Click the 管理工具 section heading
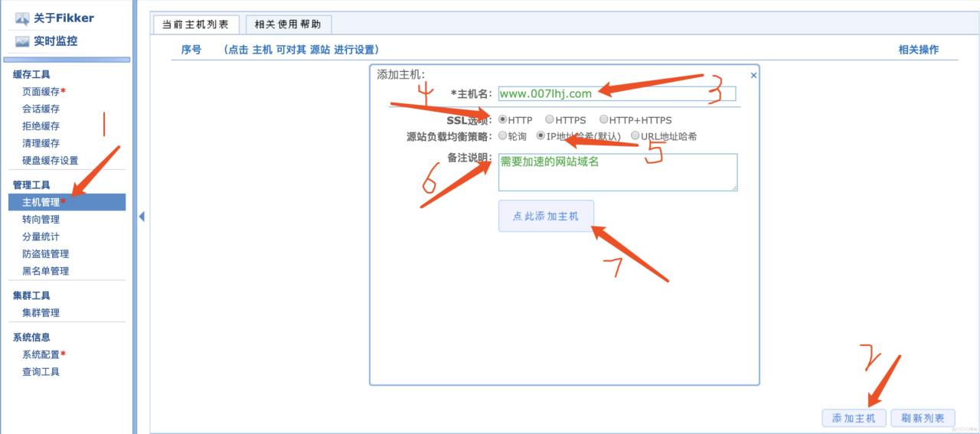Viewport: 980px width, 434px height. pyautogui.click(x=31, y=185)
